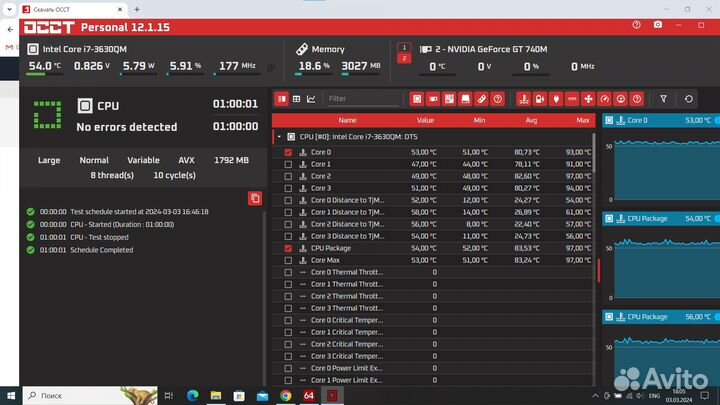Viewport: 720px width, 405px height.
Task: Toggle the temperature readings filter icon
Action: pyautogui.click(x=523, y=99)
